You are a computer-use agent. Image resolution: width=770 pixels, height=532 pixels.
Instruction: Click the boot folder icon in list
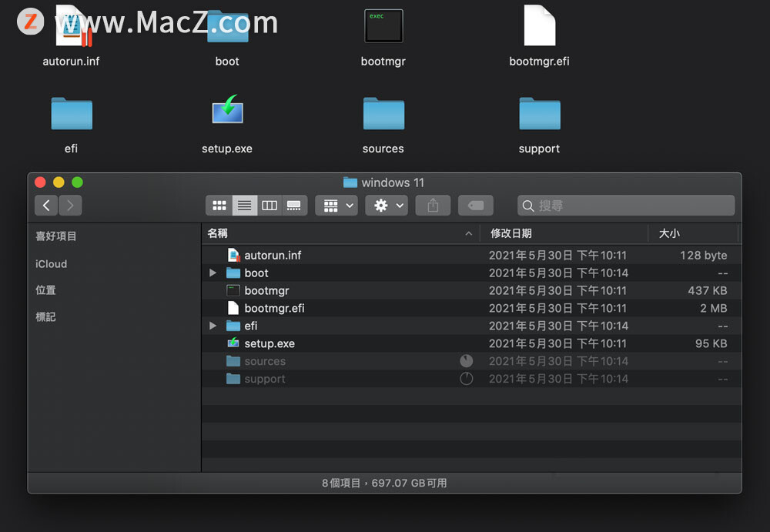point(233,273)
